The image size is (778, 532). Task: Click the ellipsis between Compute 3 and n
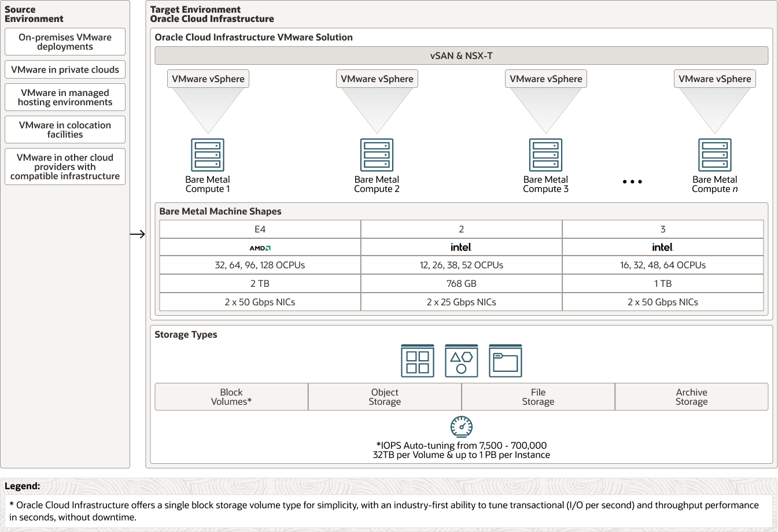click(632, 182)
